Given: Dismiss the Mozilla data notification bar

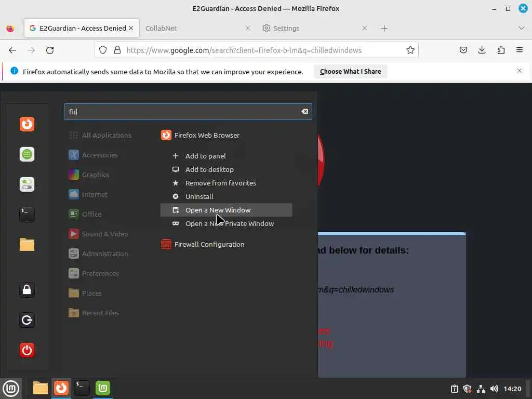Looking at the screenshot, I should [520, 71].
